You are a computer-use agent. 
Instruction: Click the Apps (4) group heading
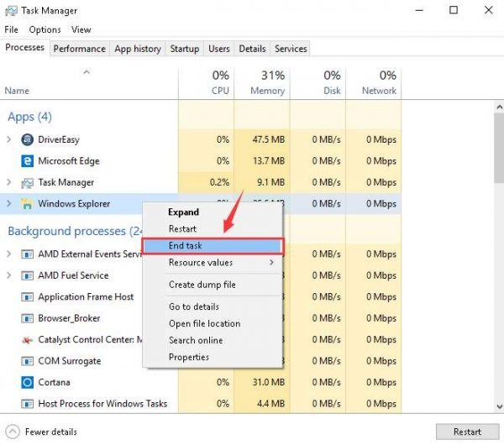click(x=30, y=117)
